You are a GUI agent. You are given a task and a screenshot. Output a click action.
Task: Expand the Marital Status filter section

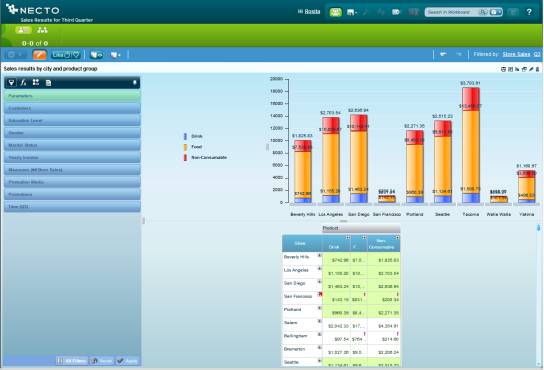[72, 145]
